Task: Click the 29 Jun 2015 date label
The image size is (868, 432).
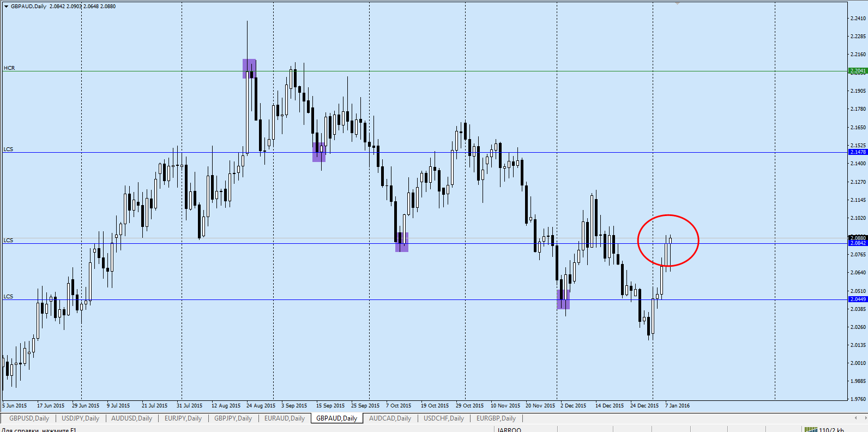Action: 86,406
